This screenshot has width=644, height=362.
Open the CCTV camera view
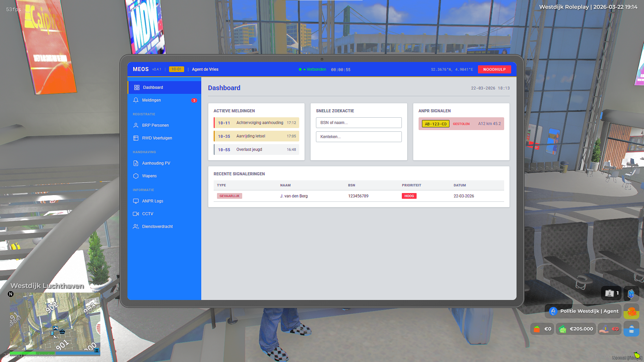(x=148, y=214)
